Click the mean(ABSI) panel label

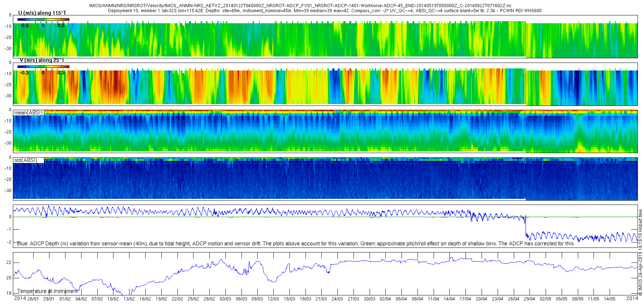click(28, 113)
